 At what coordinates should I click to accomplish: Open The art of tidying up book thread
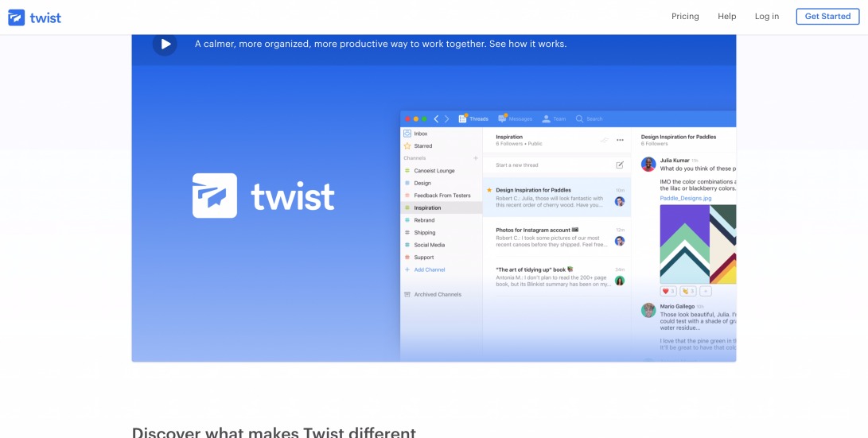pyautogui.click(x=556, y=277)
